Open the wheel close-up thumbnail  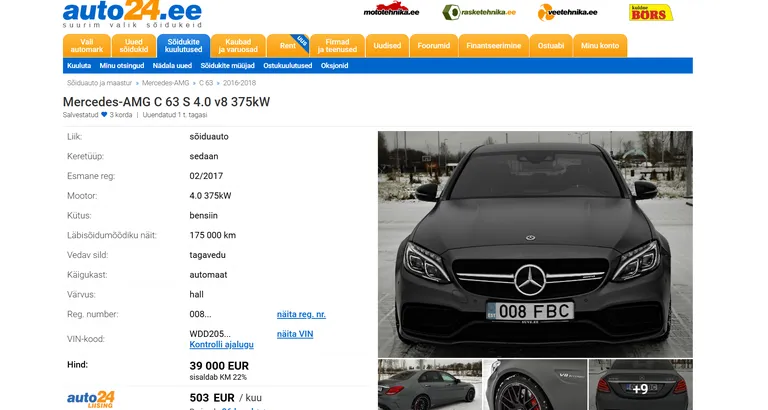point(535,385)
